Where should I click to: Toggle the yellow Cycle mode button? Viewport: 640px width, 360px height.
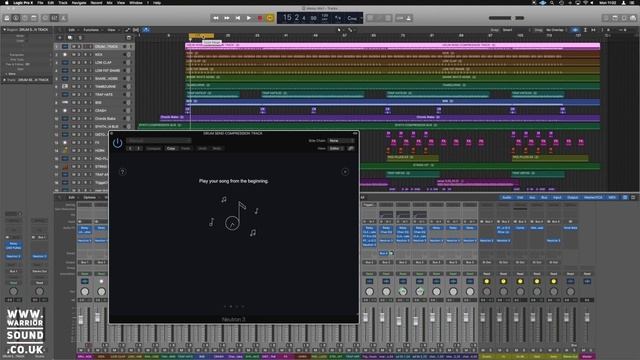270,18
